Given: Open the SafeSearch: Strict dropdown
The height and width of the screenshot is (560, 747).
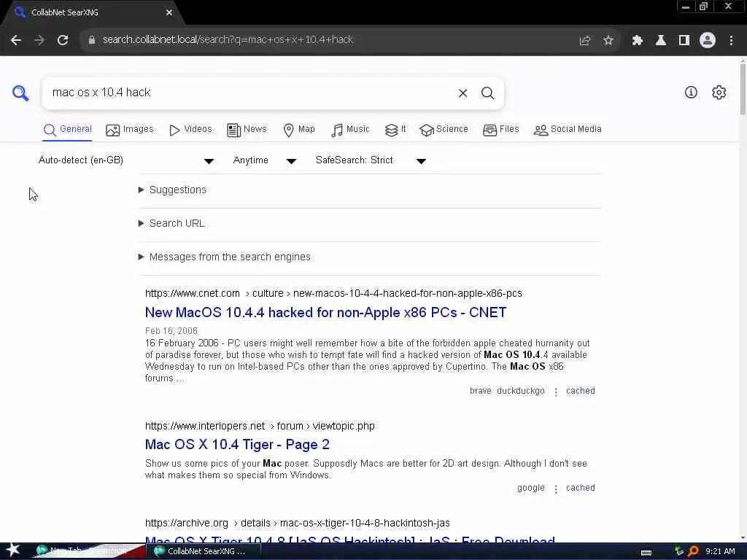Looking at the screenshot, I should [x=371, y=160].
